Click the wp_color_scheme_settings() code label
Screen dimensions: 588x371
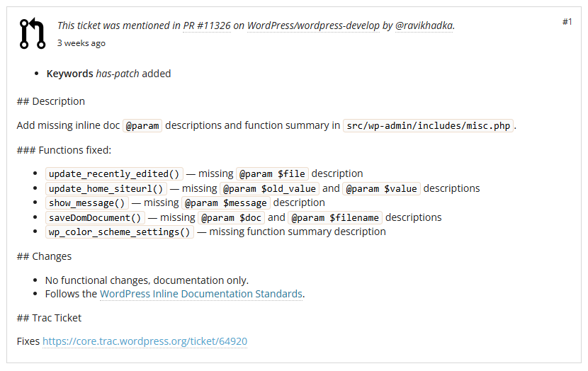(x=120, y=232)
